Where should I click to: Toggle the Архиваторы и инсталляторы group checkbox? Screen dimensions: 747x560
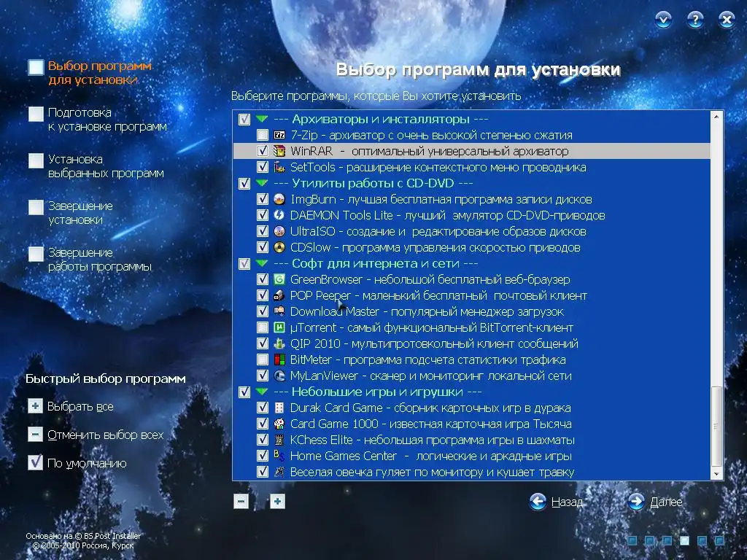point(244,119)
